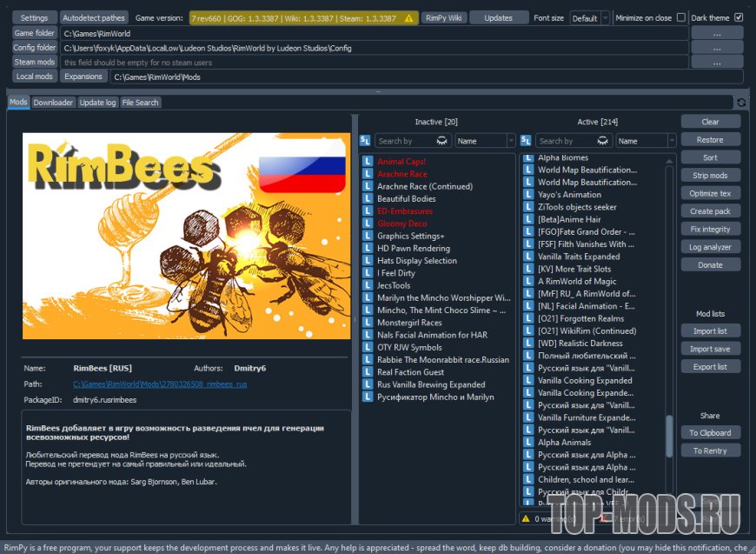Click the Active mods list vertical scrollbar
This screenshot has height=554, width=756.
669,435
